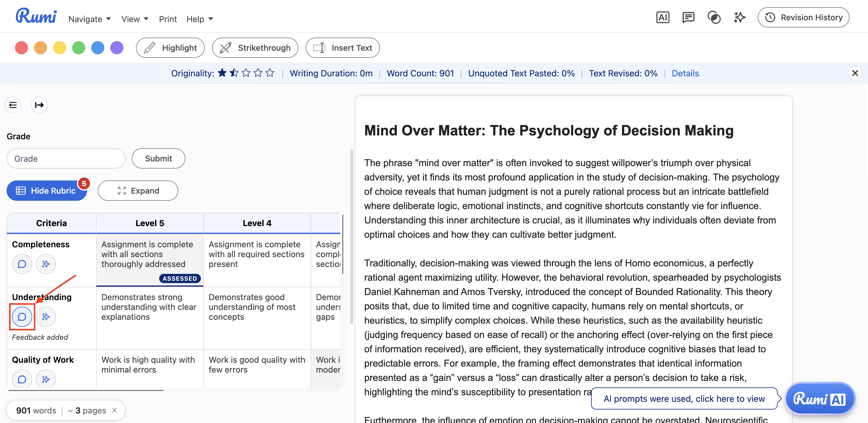Click the AI icon in top toolbar

pos(662,18)
